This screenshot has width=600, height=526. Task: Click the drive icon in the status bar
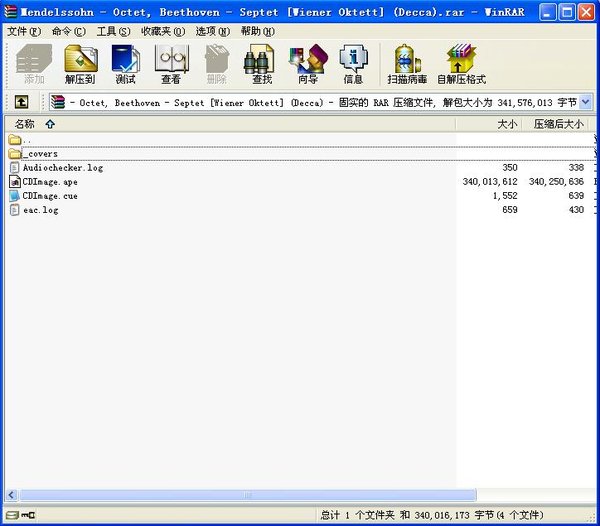[12, 515]
